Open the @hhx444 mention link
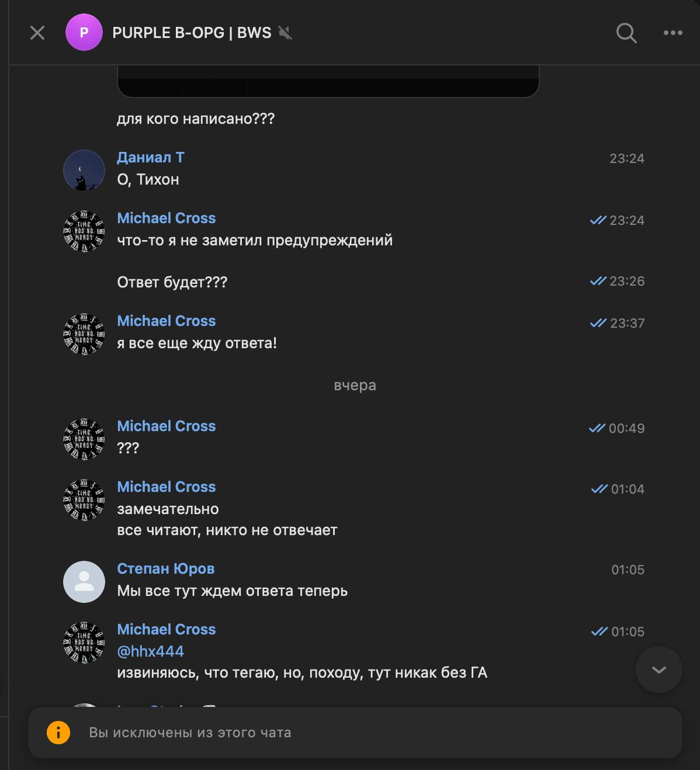The width and height of the screenshot is (700, 770). click(x=151, y=651)
